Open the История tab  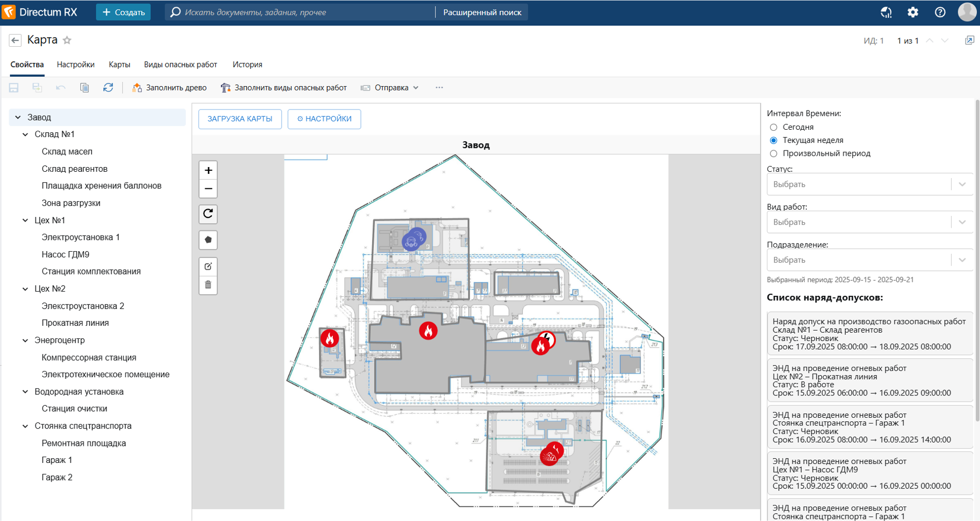tap(247, 65)
